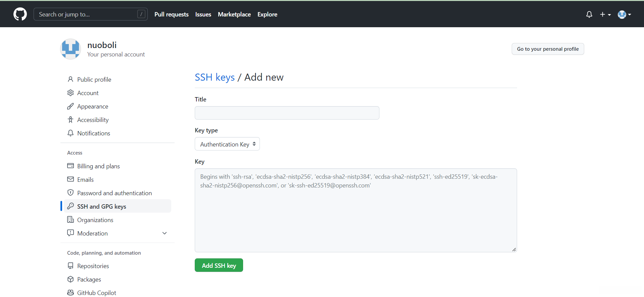Expand the Moderation section chevron
The height and width of the screenshot is (297, 644).
tap(165, 233)
